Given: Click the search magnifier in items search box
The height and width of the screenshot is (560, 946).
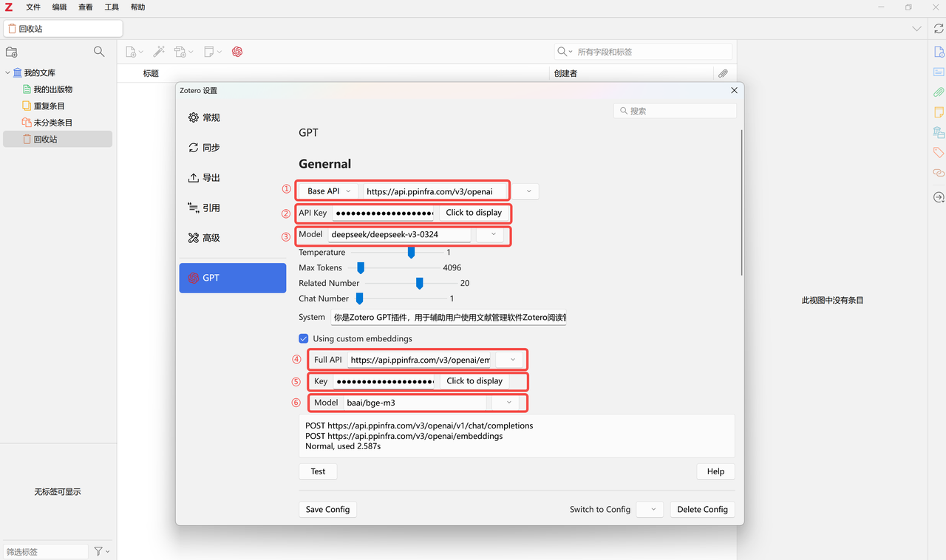Looking at the screenshot, I should (x=562, y=52).
